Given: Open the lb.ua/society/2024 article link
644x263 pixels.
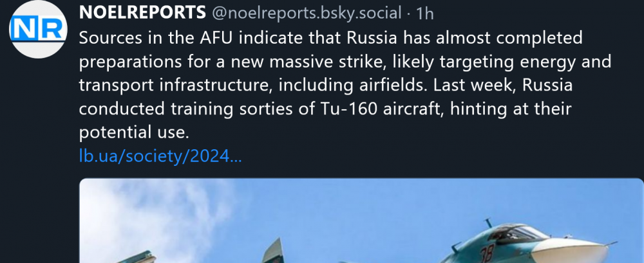Looking at the screenshot, I should pyautogui.click(x=160, y=156).
